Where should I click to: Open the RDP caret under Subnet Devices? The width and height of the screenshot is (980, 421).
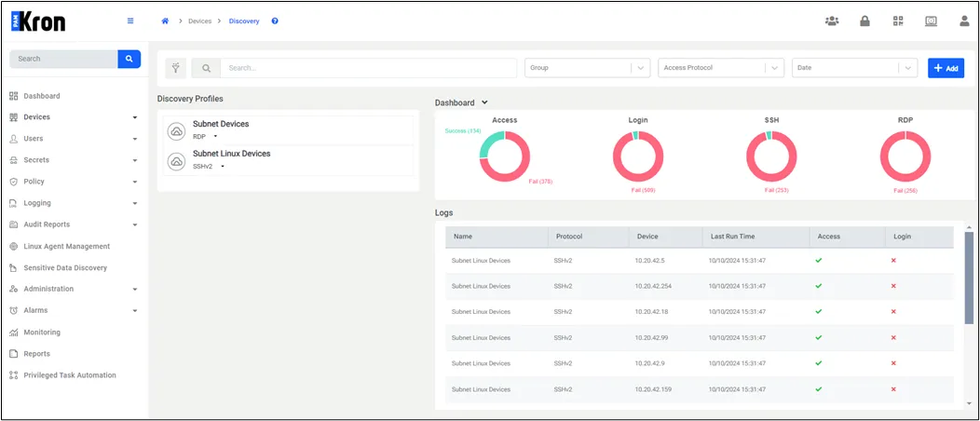pos(215,136)
